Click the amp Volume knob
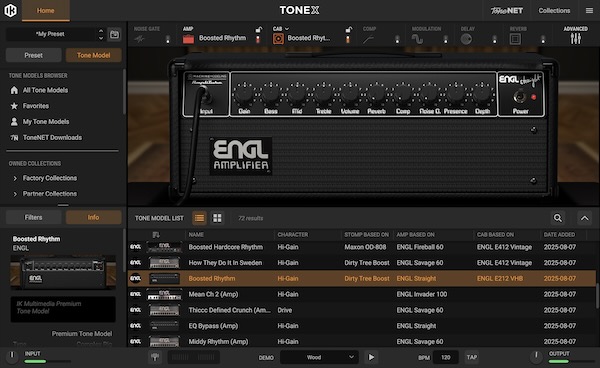This screenshot has width=600, height=368. click(350, 94)
